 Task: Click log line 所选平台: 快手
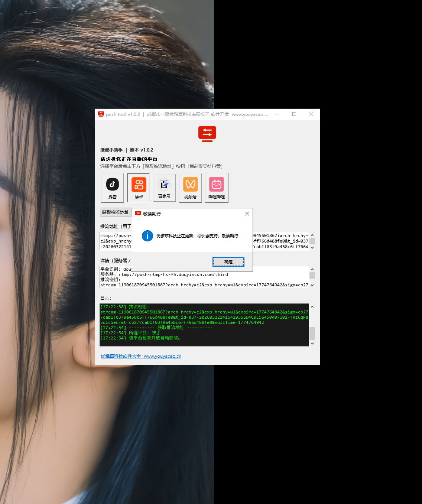click(x=131, y=333)
